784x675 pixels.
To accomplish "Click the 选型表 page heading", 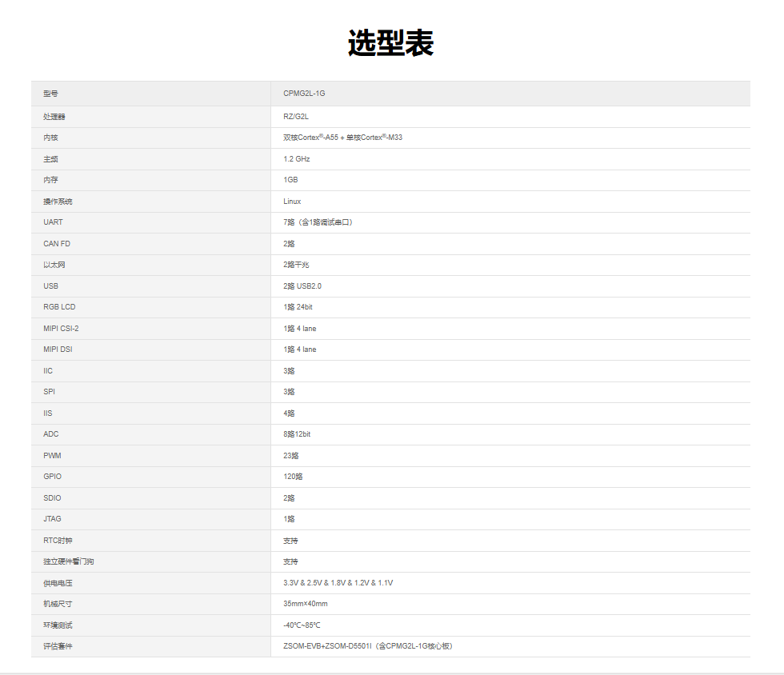I will tap(390, 43).
